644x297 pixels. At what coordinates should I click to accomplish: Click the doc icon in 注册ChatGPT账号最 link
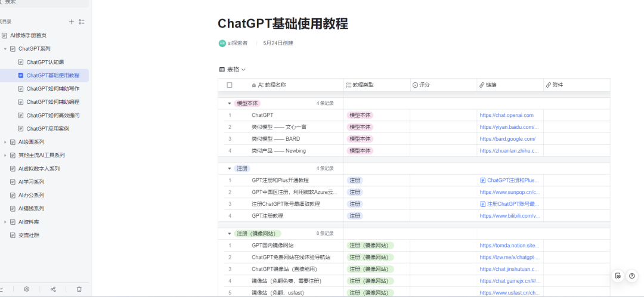(483, 204)
